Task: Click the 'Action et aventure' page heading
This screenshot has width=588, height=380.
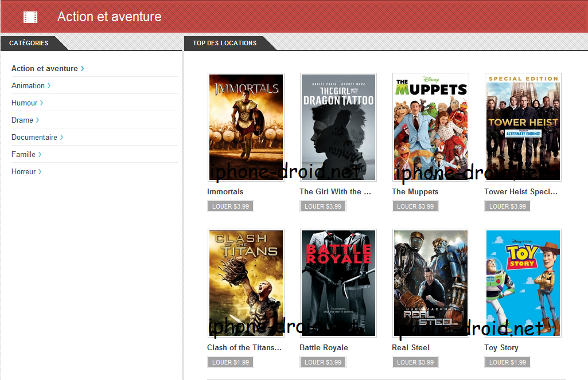Action: click(x=109, y=17)
